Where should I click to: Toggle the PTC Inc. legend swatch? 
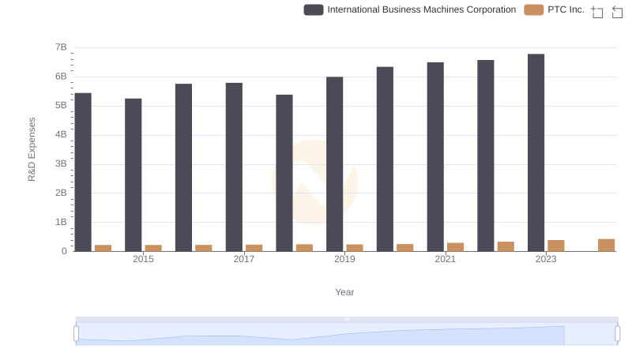click(534, 9)
